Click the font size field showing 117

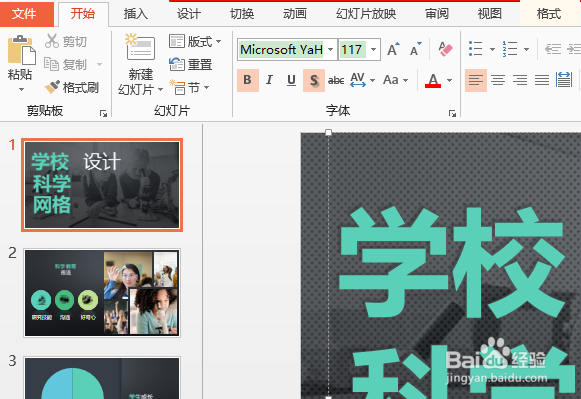click(x=352, y=49)
